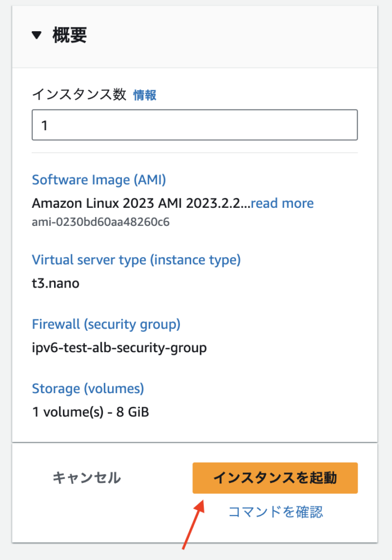The image size is (392, 560).
Task: Click the Amazon Linux 2023 AMI name text
Action: coord(141,203)
